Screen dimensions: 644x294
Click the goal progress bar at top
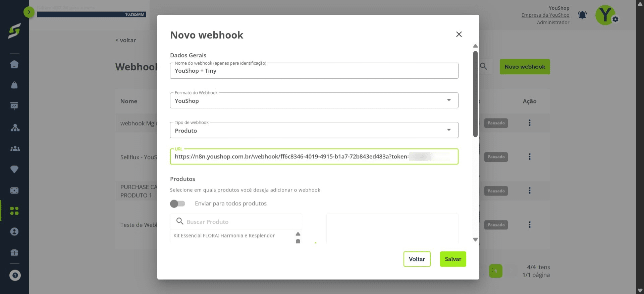point(91,14)
